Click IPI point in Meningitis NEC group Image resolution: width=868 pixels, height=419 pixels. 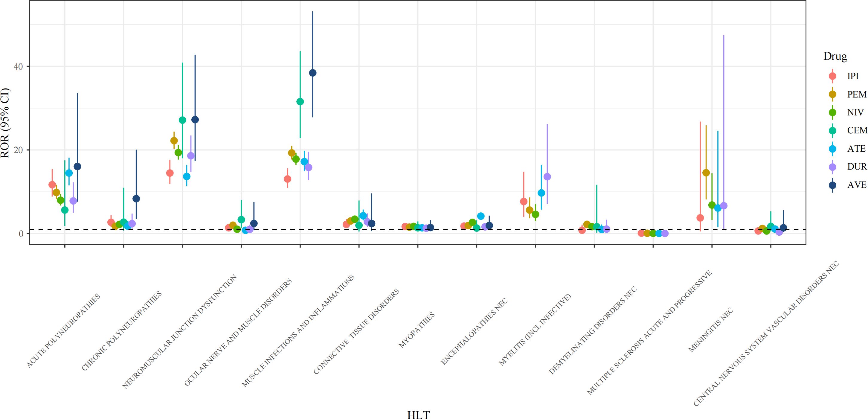(x=700, y=218)
